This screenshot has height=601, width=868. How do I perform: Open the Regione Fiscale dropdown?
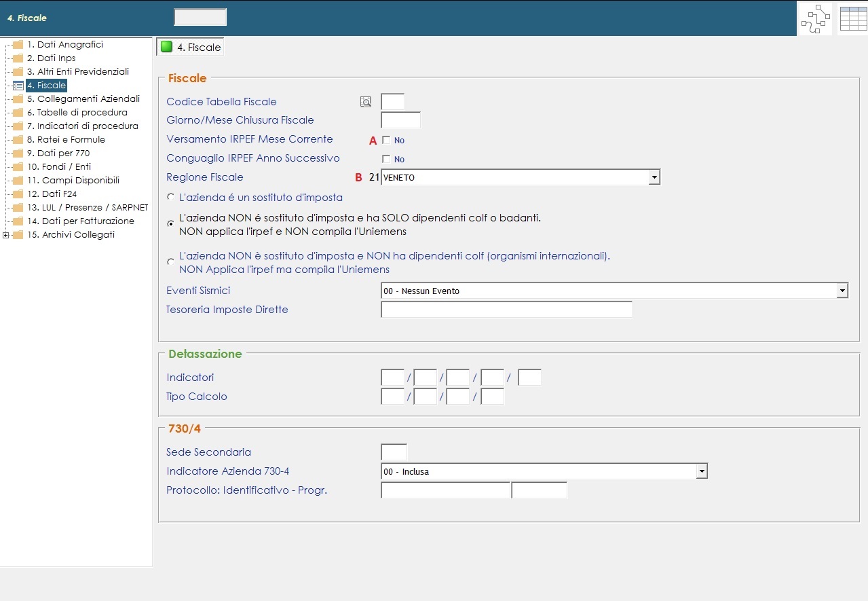click(654, 177)
